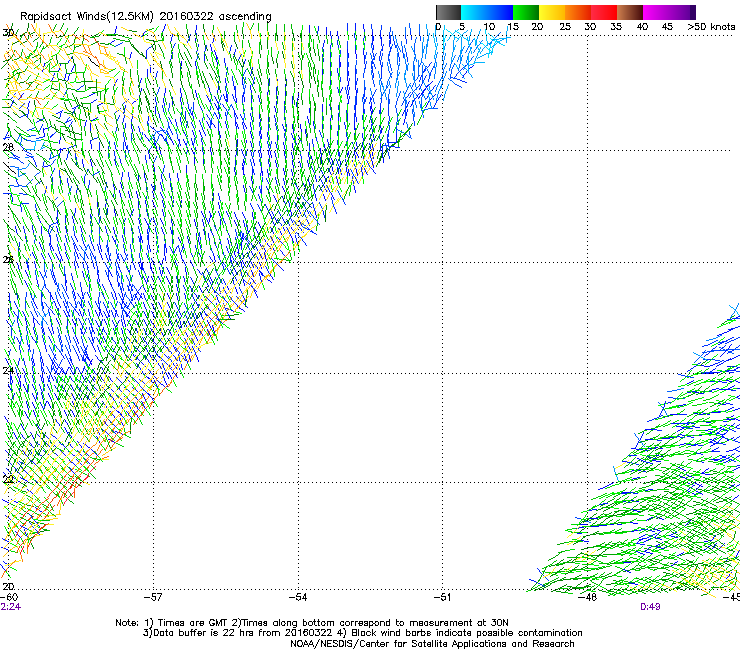Select the brown 35-40 knots color segment
Viewport: 740px width, 650px height.
tap(630, 12)
